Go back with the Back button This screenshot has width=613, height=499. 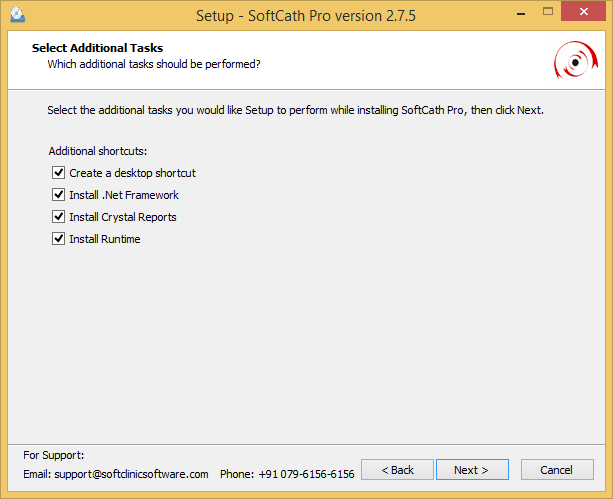pyautogui.click(x=397, y=470)
